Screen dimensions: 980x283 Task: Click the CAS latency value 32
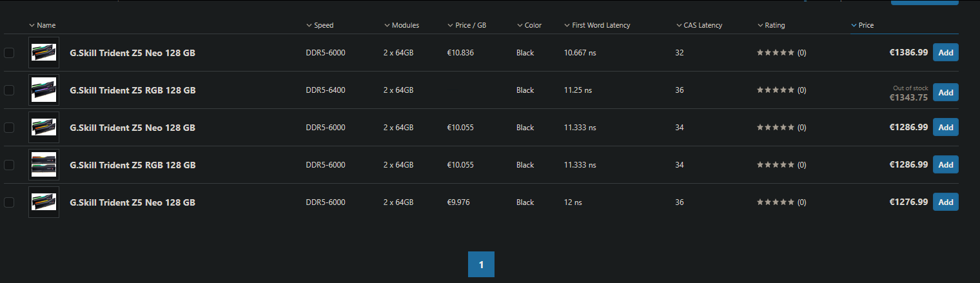pos(680,53)
